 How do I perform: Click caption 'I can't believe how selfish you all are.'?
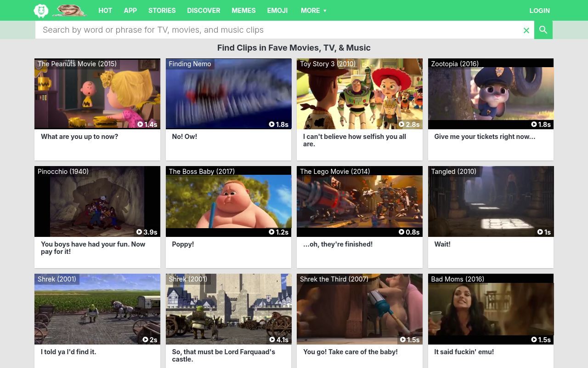tap(355, 140)
